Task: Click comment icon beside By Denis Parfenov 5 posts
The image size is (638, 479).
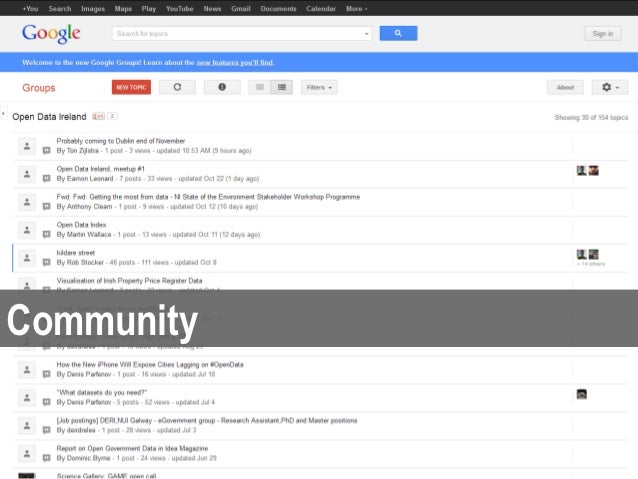Action: pyautogui.click(x=47, y=402)
